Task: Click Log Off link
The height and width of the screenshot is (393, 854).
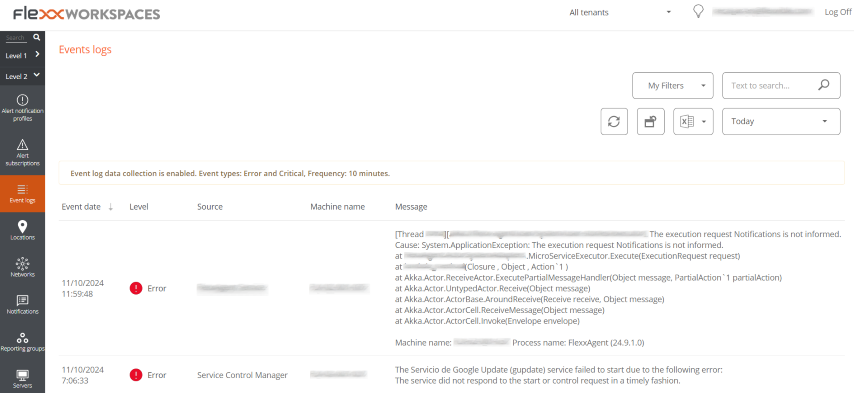Action: coord(838,12)
